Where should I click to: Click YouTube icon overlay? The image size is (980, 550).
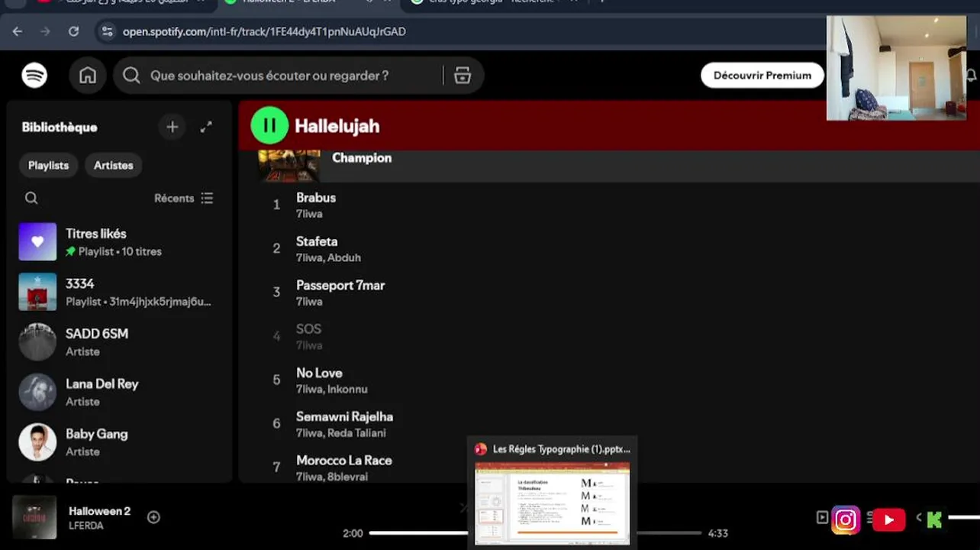coord(888,520)
